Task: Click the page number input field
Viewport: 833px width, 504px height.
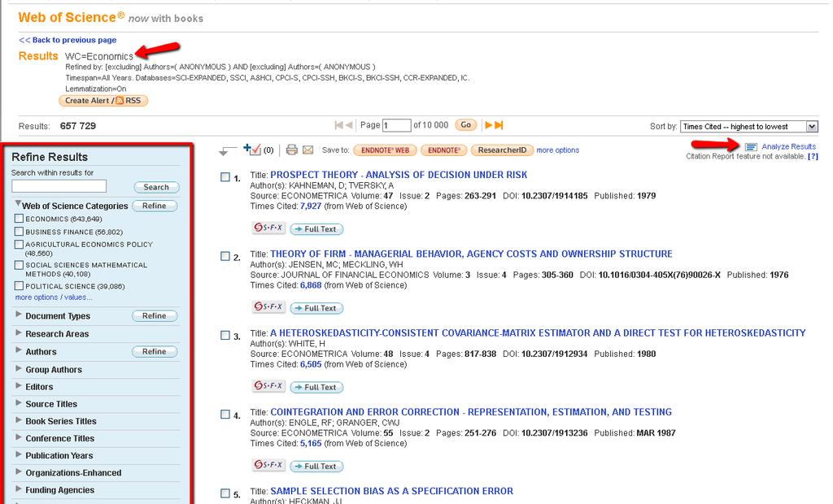Action: tap(396, 125)
